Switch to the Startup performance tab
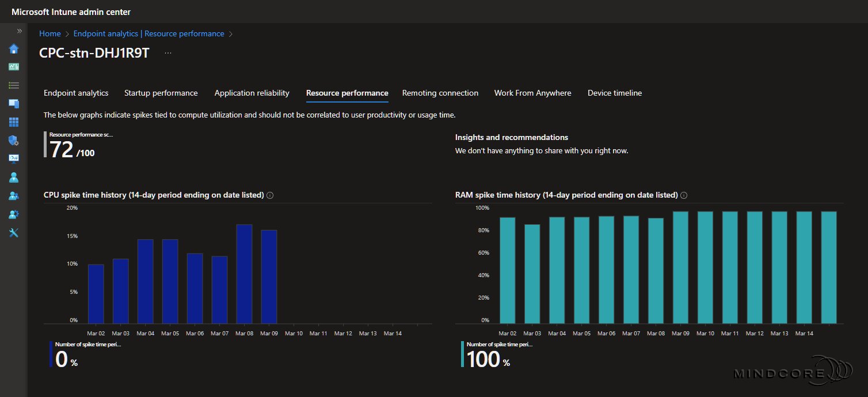Image resolution: width=868 pixels, height=397 pixels. coord(161,93)
